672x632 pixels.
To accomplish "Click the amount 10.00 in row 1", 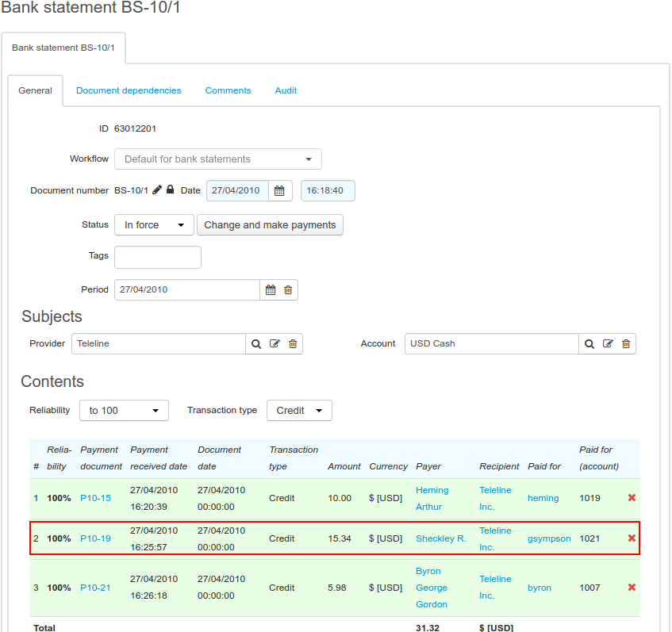I will click(x=340, y=498).
